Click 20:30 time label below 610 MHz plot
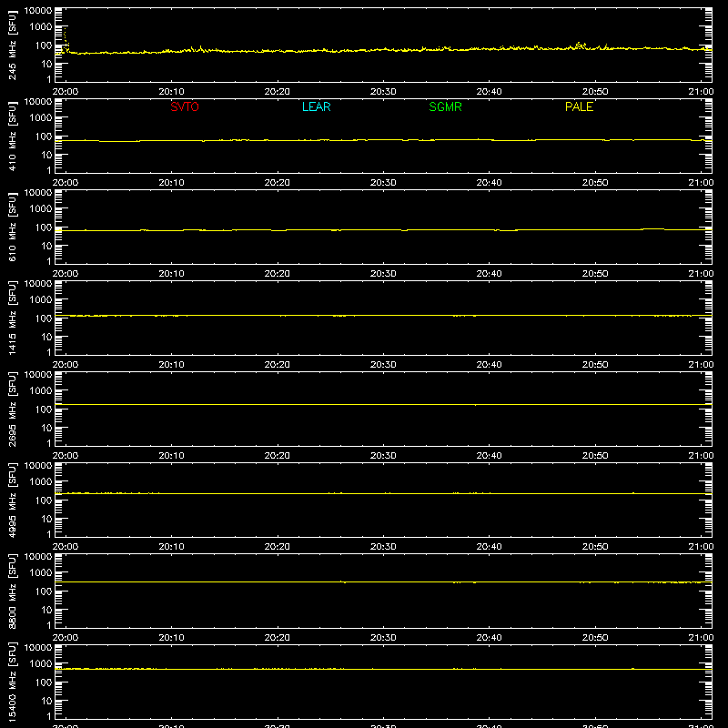Image resolution: width=728 pixels, height=728 pixels. 383,274
